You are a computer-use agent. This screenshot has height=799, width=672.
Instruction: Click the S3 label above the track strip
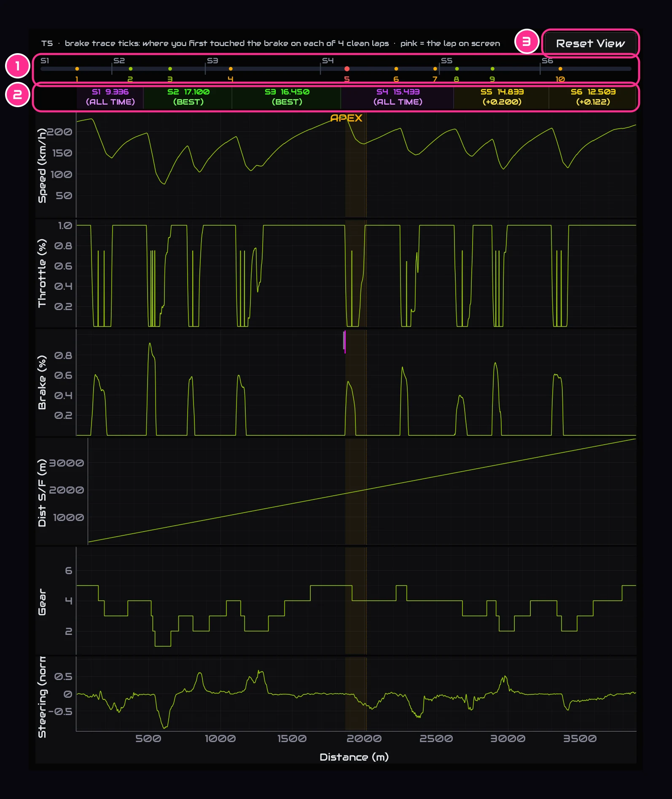click(212, 61)
